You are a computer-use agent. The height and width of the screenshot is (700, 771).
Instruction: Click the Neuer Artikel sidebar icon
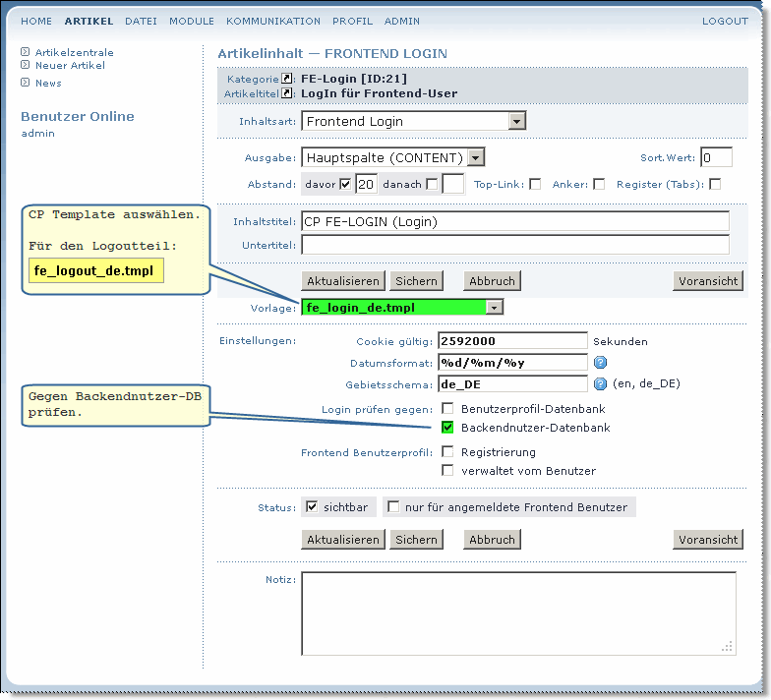[26, 65]
